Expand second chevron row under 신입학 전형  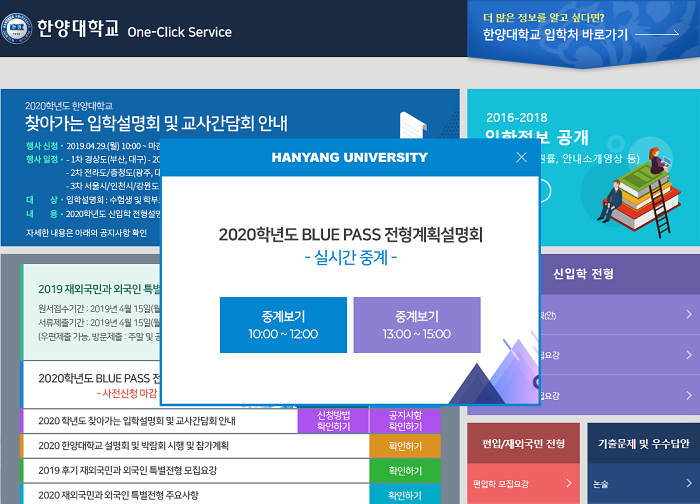[689, 355]
